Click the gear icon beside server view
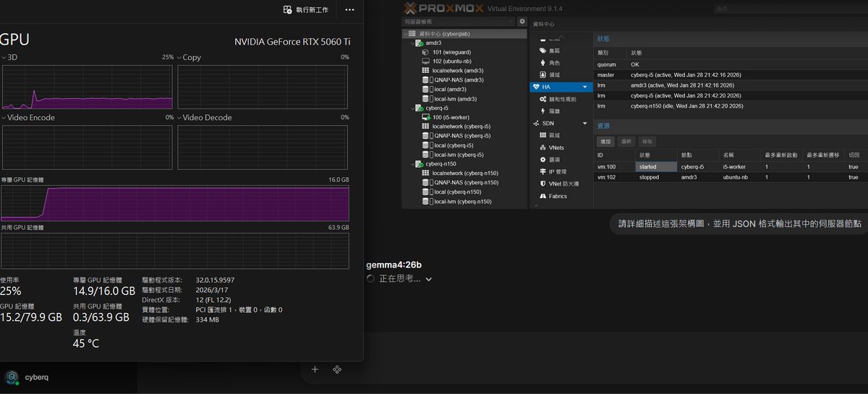Screen dimensions: 868x394 point(522,22)
